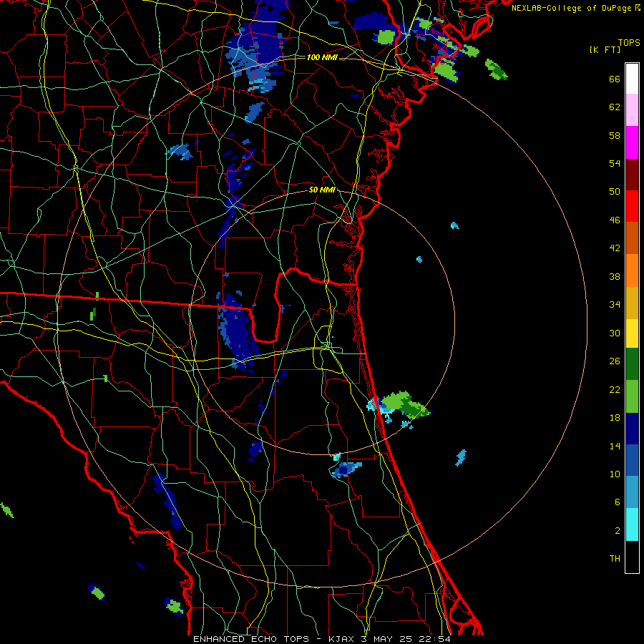Click the "TH" threshold label on the legend

tap(615, 559)
